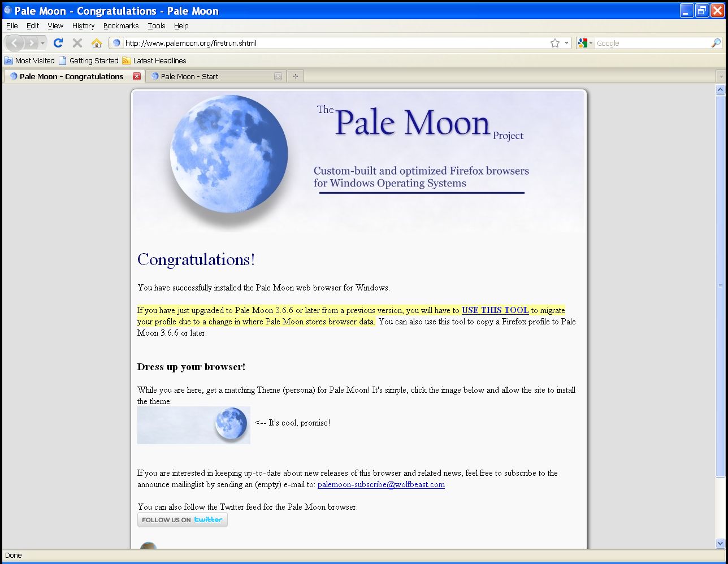This screenshot has height=564, width=728.
Task: Bookmark this page with the star
Action: (555, 43)
